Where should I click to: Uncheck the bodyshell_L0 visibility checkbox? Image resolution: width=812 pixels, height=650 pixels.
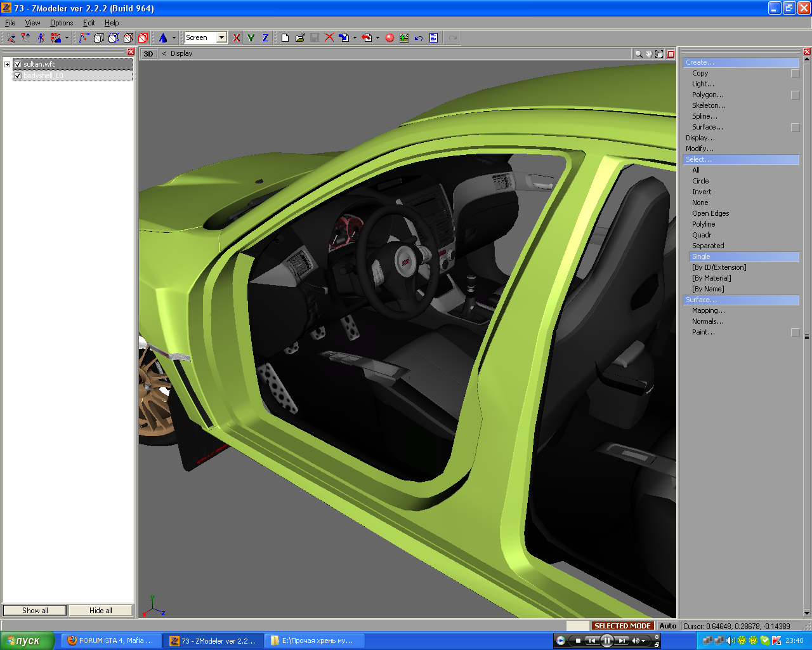coord(18,76)
